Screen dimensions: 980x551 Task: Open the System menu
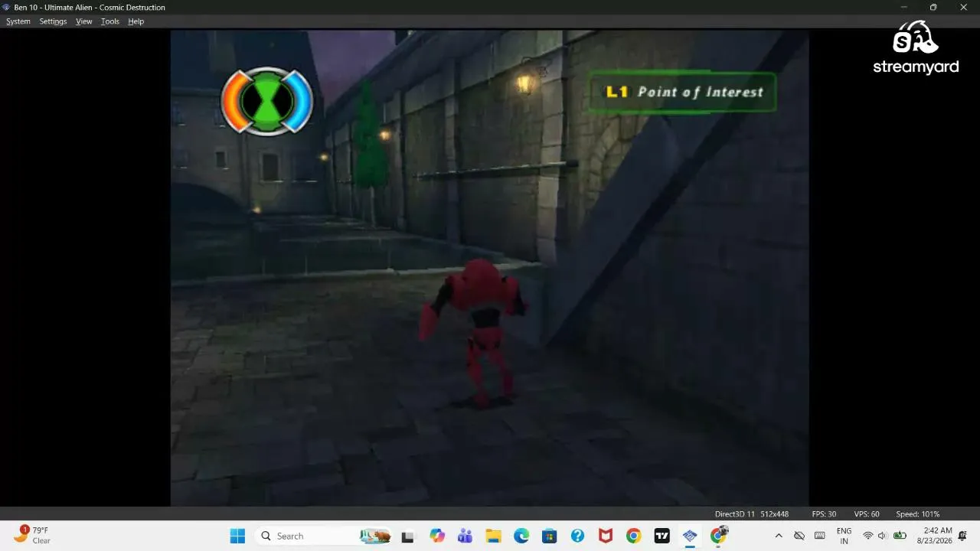click(18, 21)
